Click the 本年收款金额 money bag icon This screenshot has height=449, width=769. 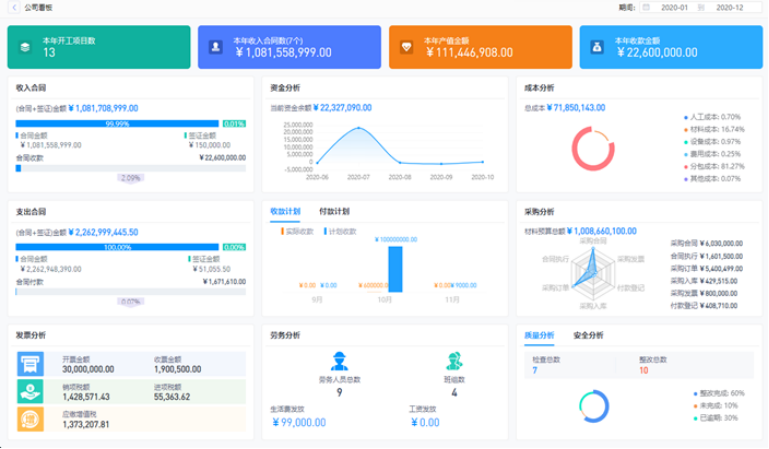pos(596,47)
